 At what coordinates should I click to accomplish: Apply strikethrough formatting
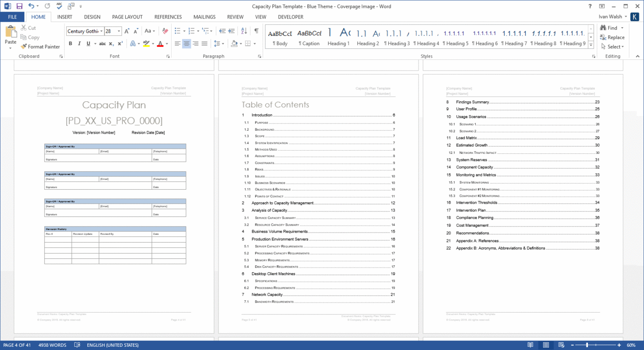102,43
